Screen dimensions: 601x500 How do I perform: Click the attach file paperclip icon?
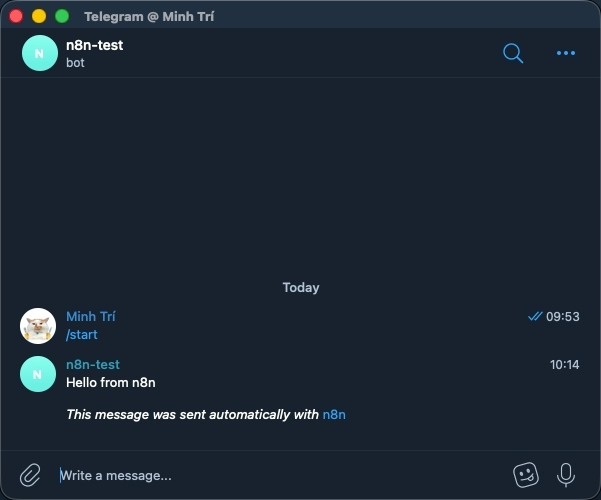[x=31, y=474]
